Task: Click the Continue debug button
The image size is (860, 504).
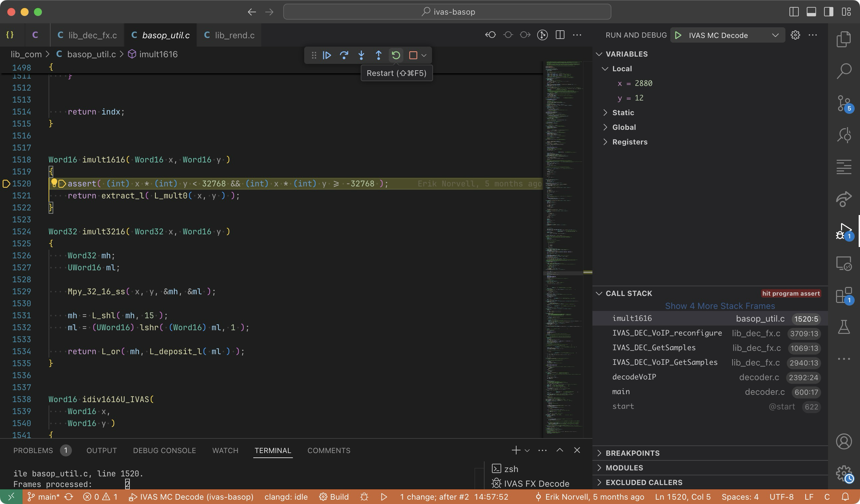Action: 326,55
